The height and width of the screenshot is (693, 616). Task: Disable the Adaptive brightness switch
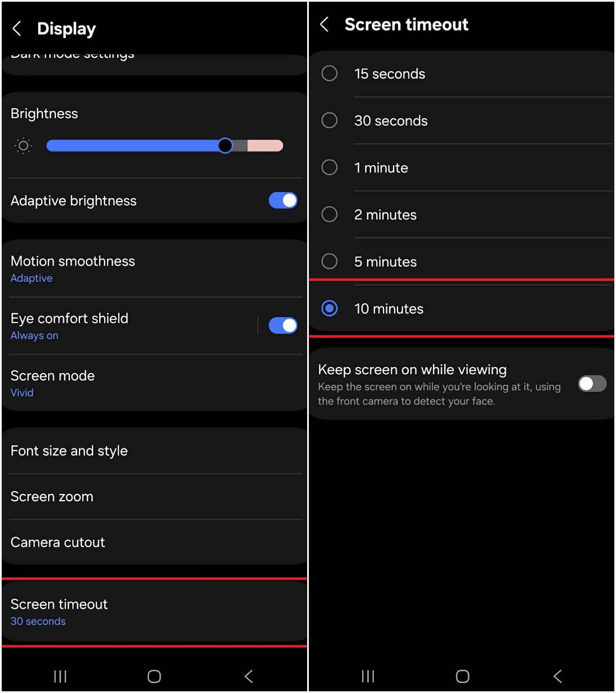283,201
